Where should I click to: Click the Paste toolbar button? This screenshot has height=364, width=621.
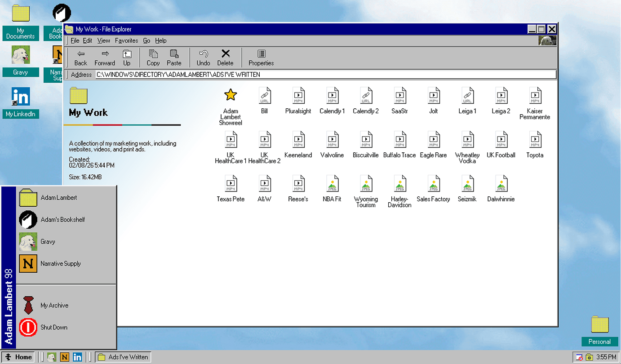pos(174,58)
